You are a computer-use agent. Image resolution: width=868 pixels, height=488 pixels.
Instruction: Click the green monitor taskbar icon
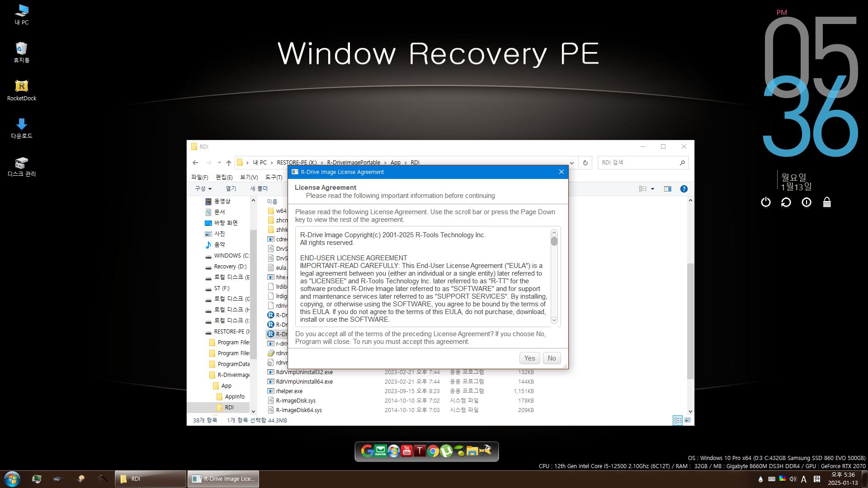click(x=37, y=479)
